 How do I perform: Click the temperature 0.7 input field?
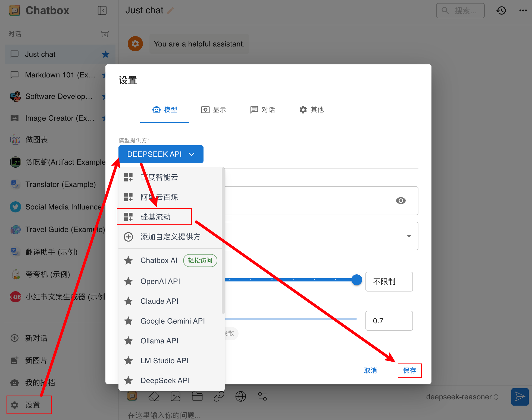click(x=389, y=321)
